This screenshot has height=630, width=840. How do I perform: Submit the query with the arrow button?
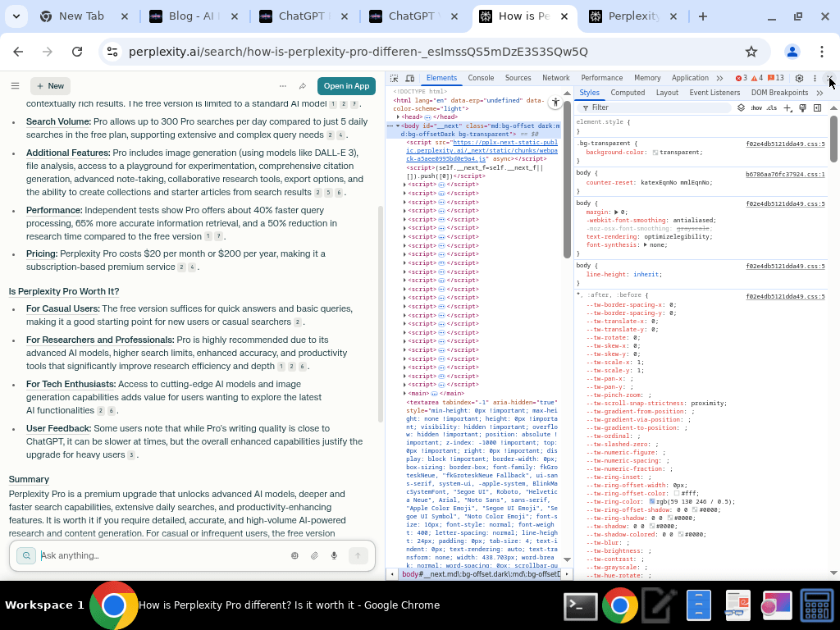[x=358, y=555]
